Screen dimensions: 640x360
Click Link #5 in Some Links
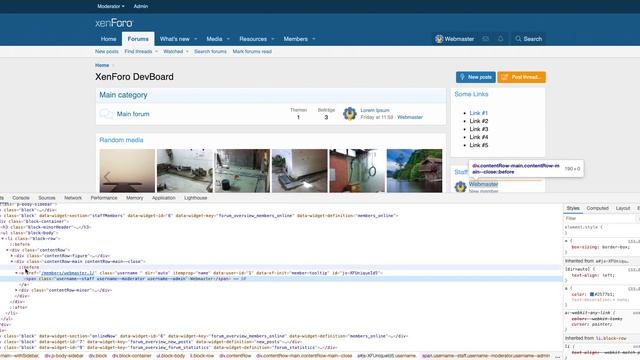coord(478,145)
